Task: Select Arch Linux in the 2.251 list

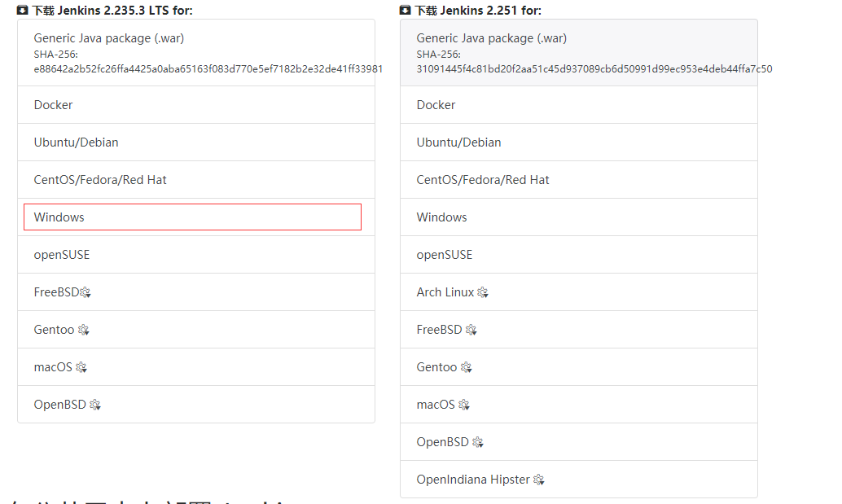Action: (x=579, y=292)
